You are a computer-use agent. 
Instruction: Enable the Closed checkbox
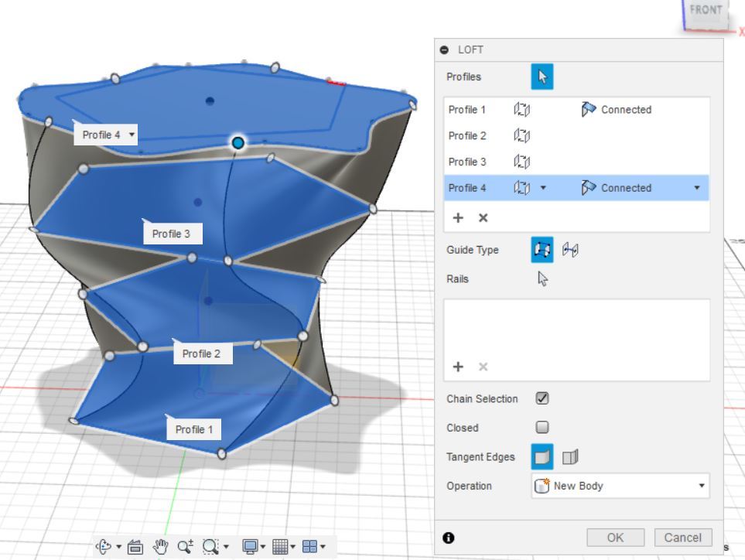[542, 427]
